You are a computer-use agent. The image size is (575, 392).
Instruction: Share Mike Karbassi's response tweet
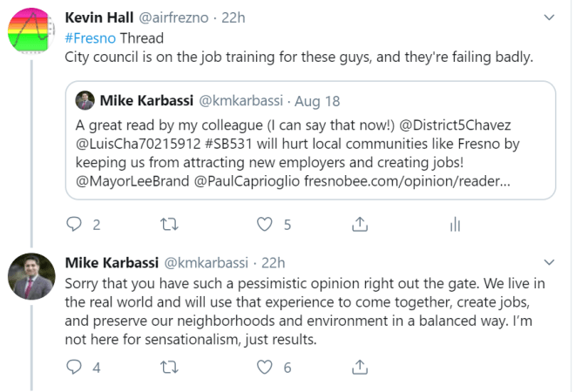359,368
